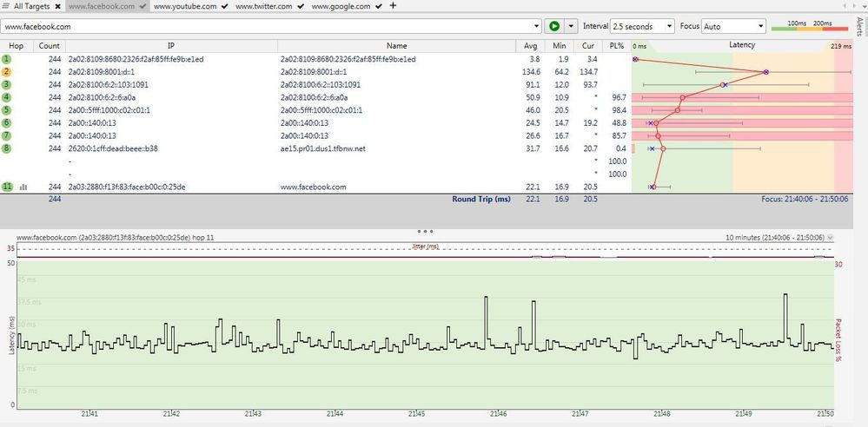Open the dropdown arrow beside the play button
868x427 pixels.
pos(571,26)
